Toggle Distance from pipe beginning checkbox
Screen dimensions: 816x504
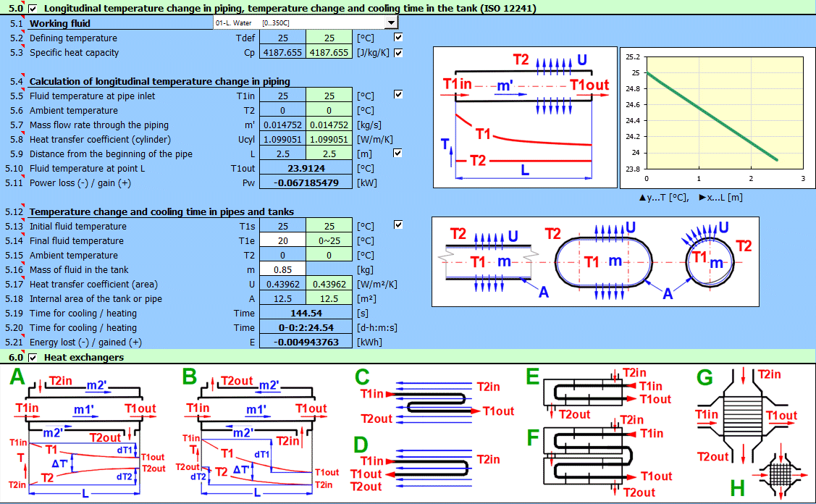(x=398, y=153)
